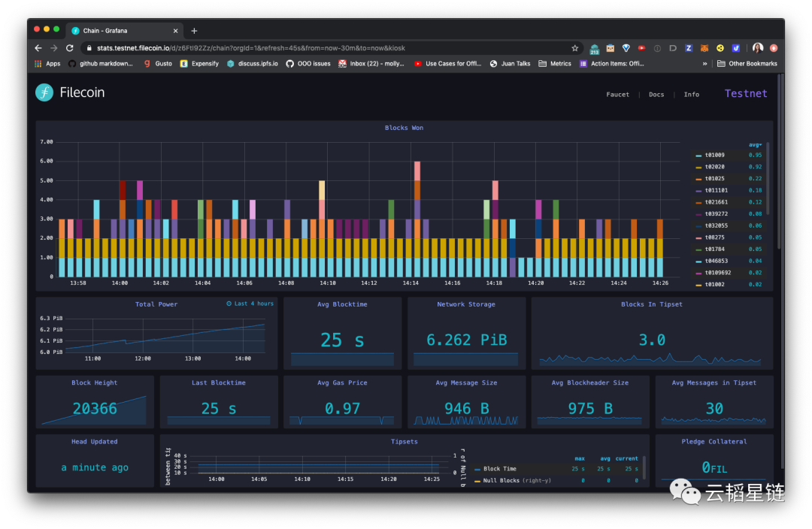Open the Faucet link
Viewport: 812px width, 529px height.
click(618, 95)
